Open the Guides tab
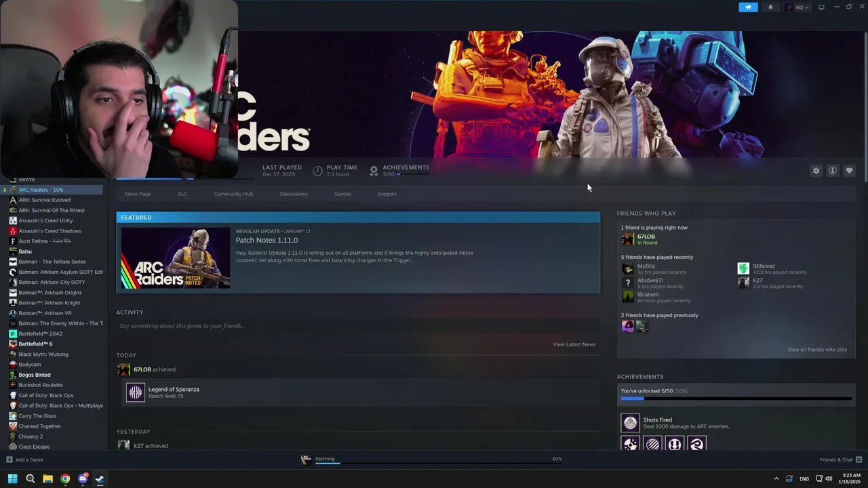Image resolution: width=868 pixels, height=488 pixels. tap(342, 194)
